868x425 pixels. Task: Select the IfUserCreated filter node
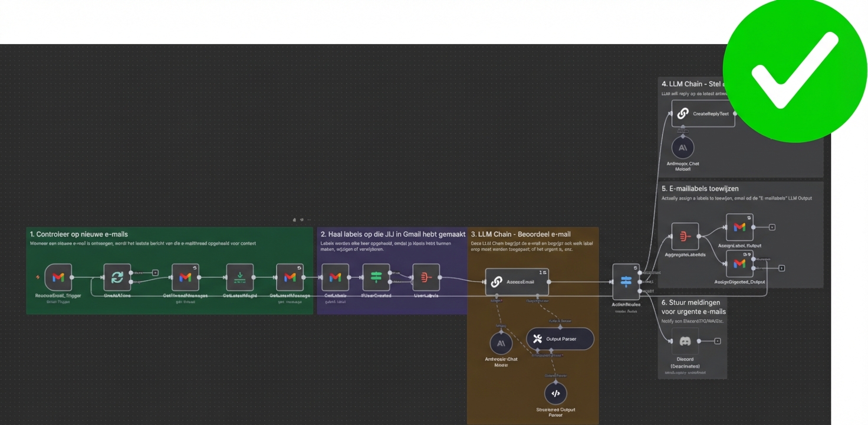(x=377, y=277)
